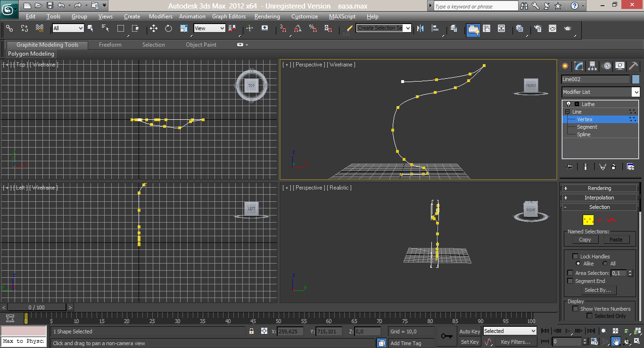644x348 pixels.
Task: Open Render Setup teapot icon
Action: point(537,28)
